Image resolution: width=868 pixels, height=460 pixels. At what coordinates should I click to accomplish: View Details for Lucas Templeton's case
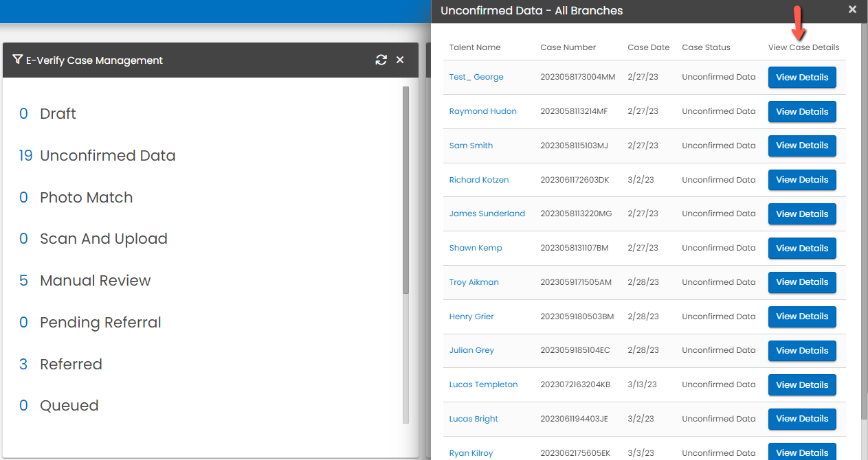tap(801, 384)
